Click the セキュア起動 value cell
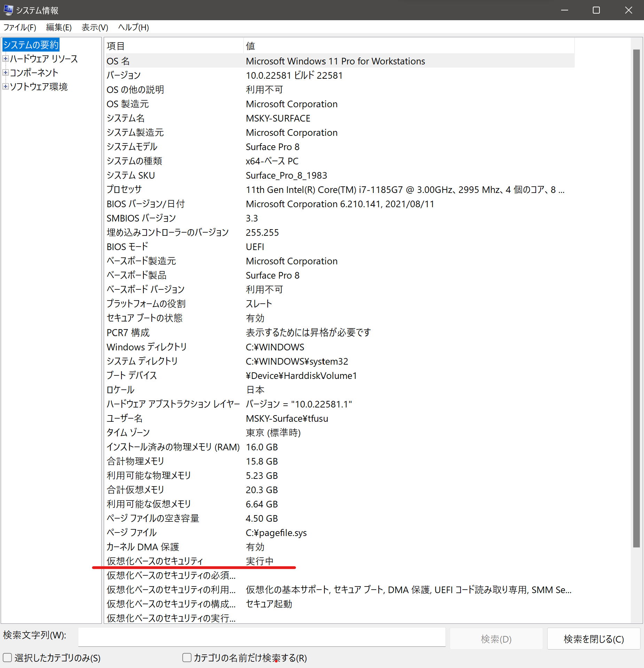The height and width of the screenshot is (668, 644). 269,604
